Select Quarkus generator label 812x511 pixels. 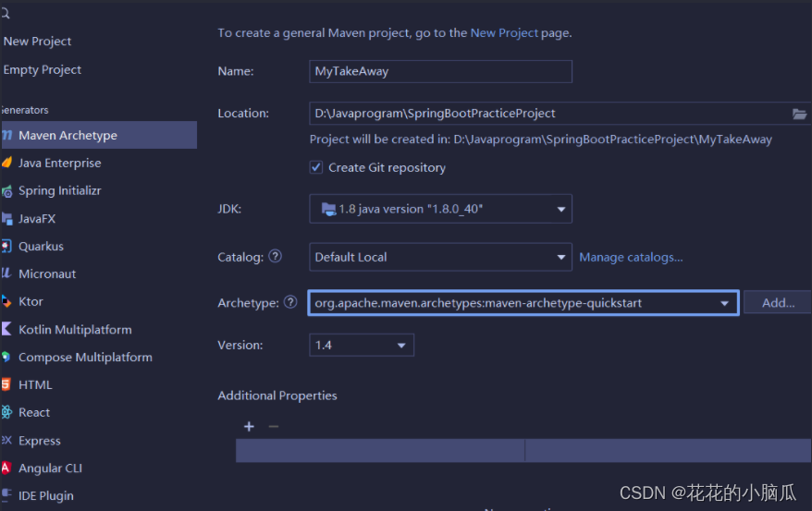coord(41,246)
